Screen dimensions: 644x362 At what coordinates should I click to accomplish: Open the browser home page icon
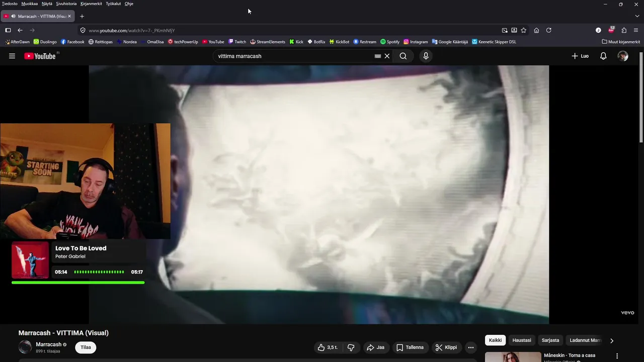click(536, 30)
